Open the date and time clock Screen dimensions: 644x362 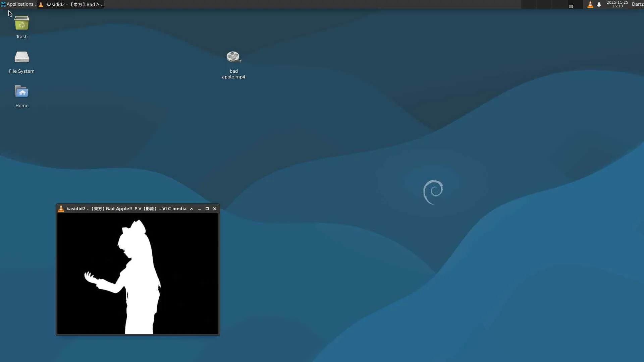click(617, 4)
